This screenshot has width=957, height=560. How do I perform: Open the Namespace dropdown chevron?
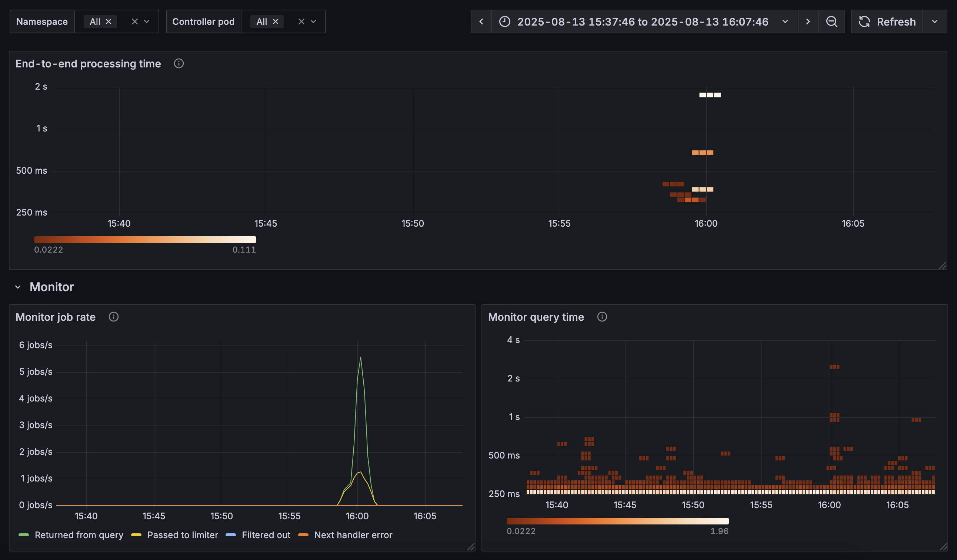(147, 21)
